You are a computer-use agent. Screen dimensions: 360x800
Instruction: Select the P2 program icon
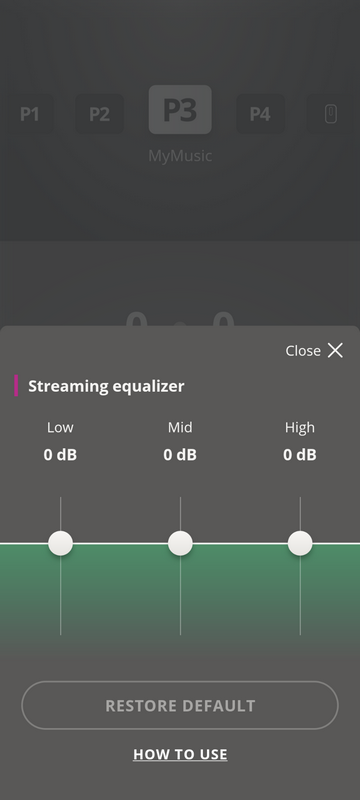(99, 113)
